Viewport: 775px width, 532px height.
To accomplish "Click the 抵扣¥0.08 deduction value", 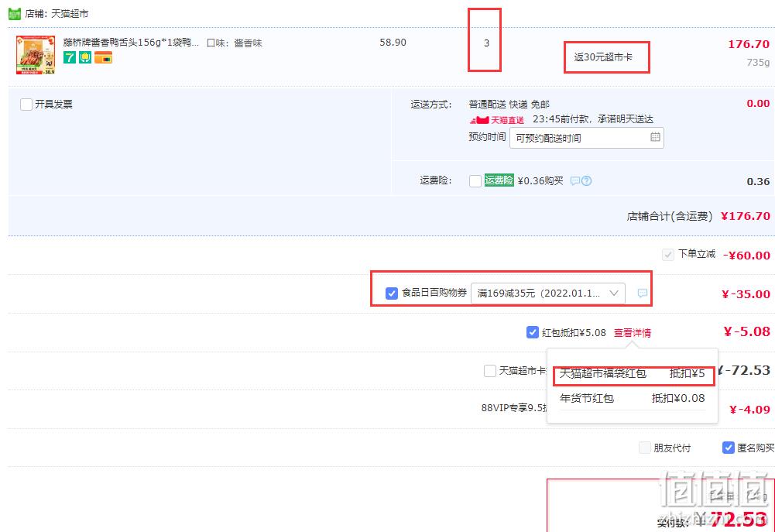I will point(678,398).
